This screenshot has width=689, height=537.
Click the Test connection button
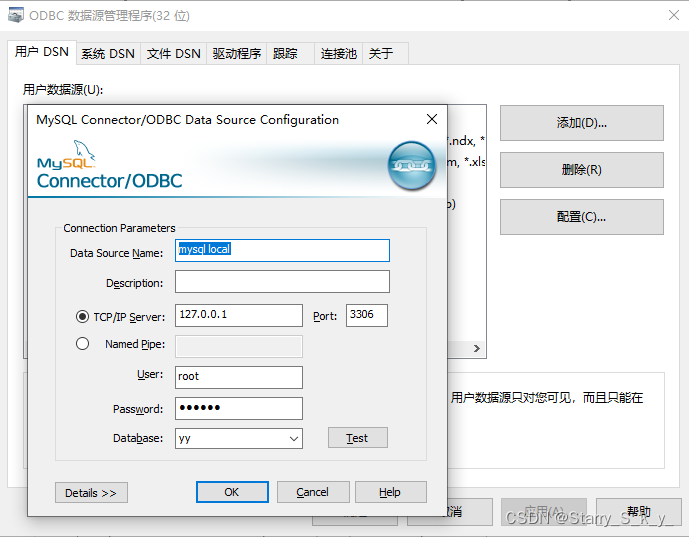358,438
